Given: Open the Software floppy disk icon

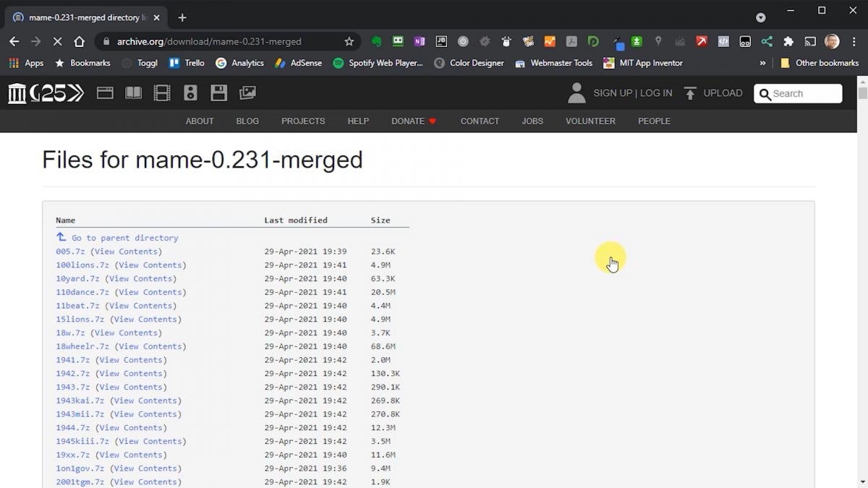Looking at the screenshot, I should [218, 93].
